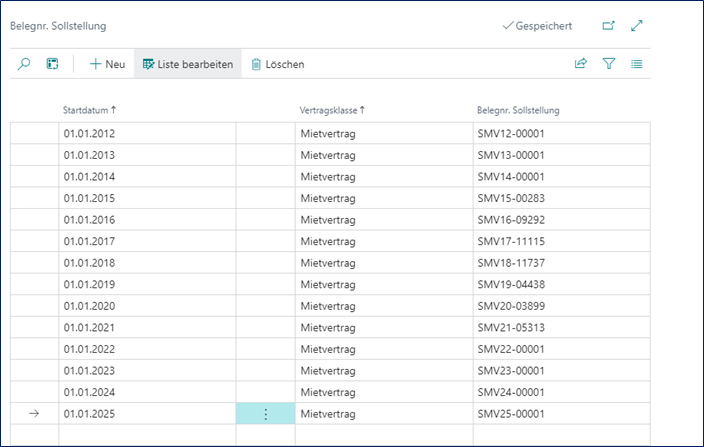This screenshot has width=704, height=447.
Task: Expand page to full screen icon
Action: pos(637,26)
